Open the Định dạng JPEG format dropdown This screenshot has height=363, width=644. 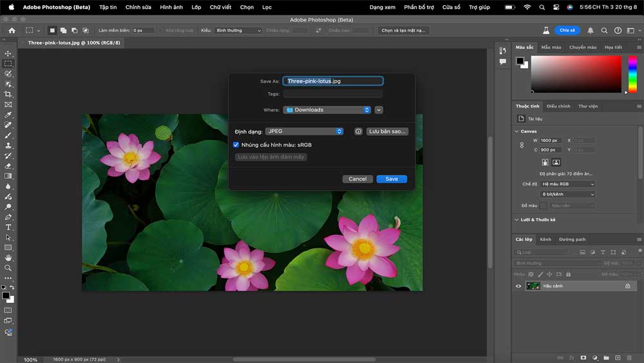point(305,132)
